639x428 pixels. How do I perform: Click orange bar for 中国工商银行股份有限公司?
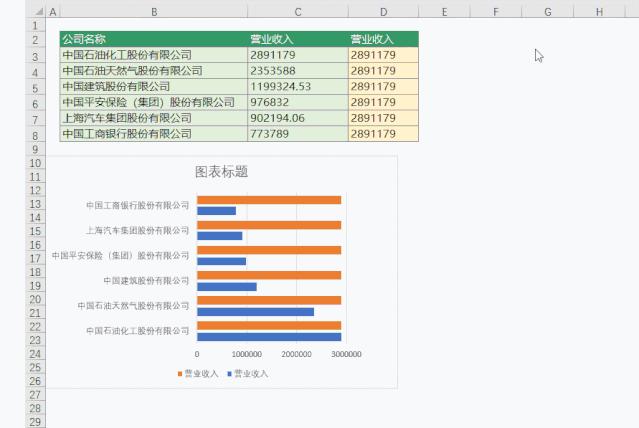tap(269, 200)
